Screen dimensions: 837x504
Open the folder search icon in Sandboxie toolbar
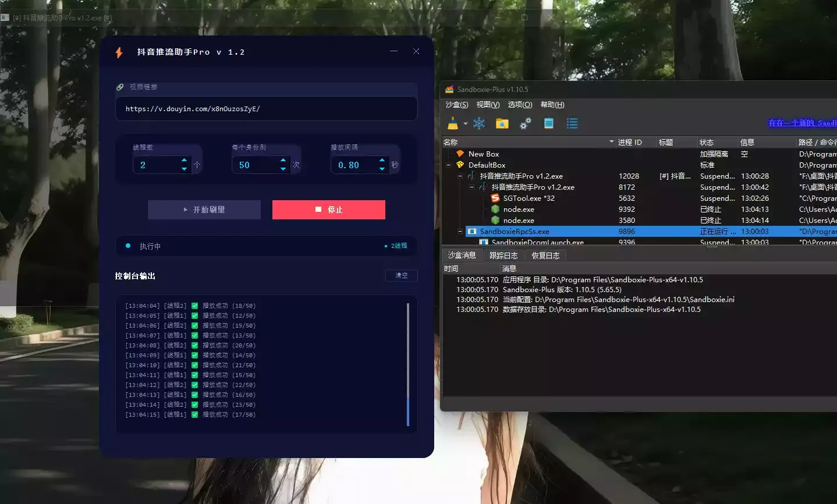(502, 123)
